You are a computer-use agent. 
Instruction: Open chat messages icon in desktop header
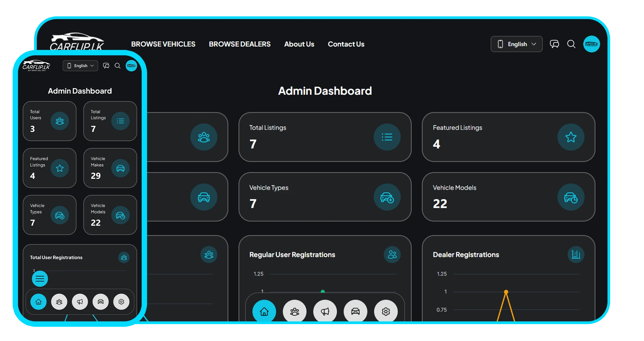click(554, 44)
